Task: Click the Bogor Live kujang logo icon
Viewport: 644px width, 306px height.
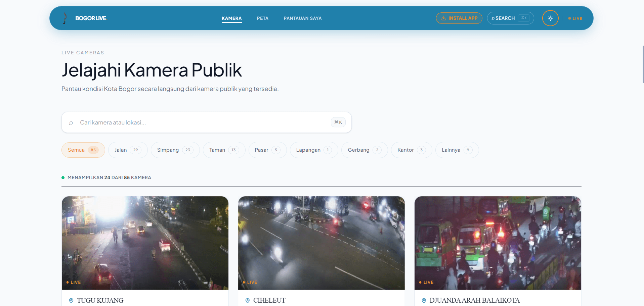Action: (65, 18)
